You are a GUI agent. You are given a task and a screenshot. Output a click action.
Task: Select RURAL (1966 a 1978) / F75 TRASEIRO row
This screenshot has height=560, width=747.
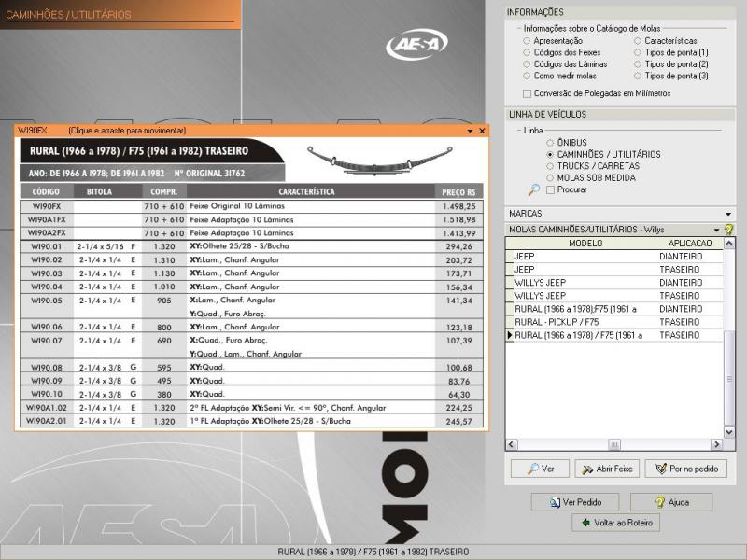(x=614, y=335)
